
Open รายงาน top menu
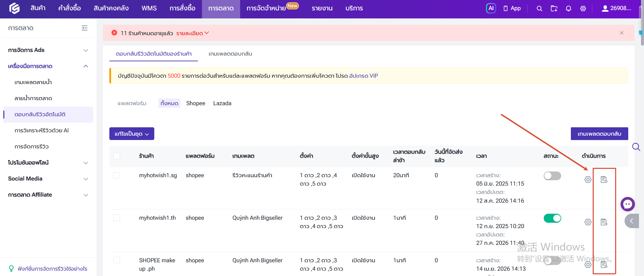click(x=322, y=8)
